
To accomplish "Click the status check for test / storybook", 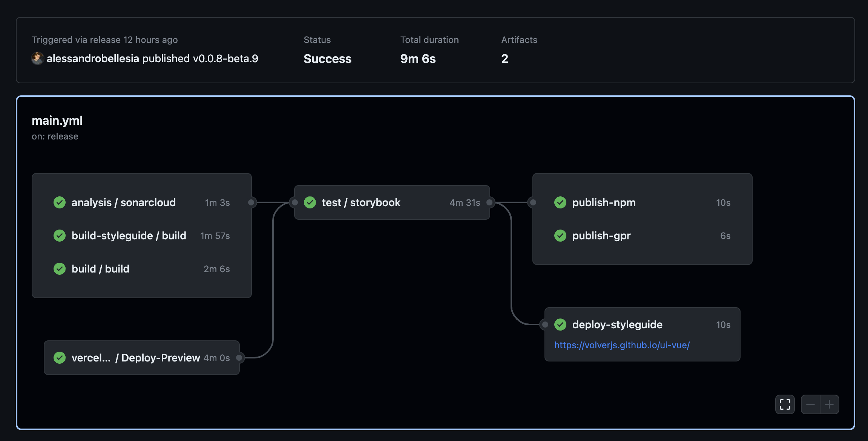I will click(x=310, y=202).
